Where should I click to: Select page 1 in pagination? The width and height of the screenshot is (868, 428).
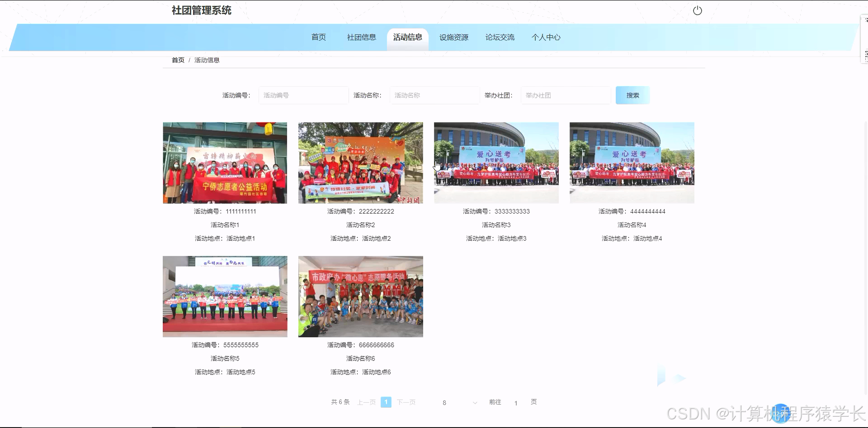tap(386, 402)
